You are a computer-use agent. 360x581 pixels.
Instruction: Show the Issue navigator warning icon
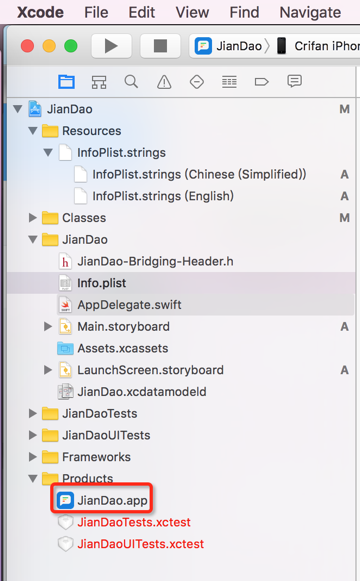tap(164, 82)
